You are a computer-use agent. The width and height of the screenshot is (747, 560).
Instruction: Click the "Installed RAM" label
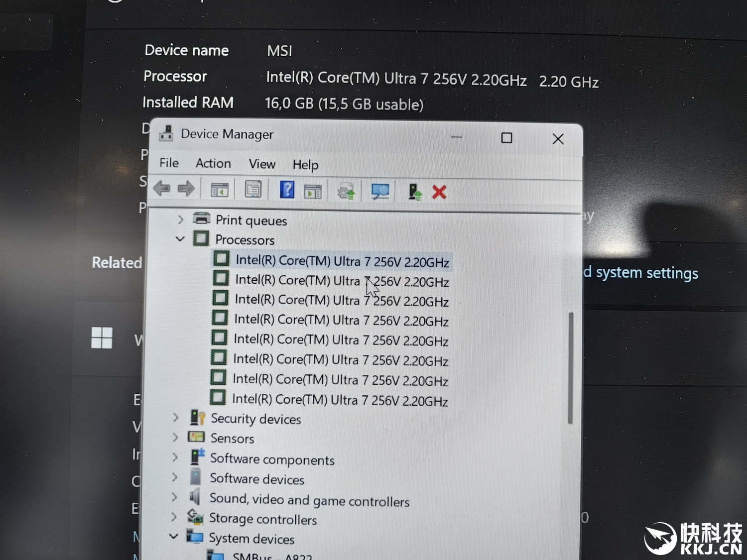tap(188, 102)
